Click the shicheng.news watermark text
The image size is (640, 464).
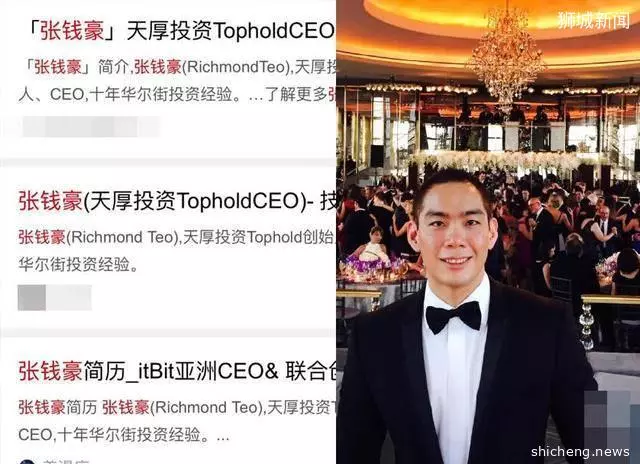tap(580, 451)
